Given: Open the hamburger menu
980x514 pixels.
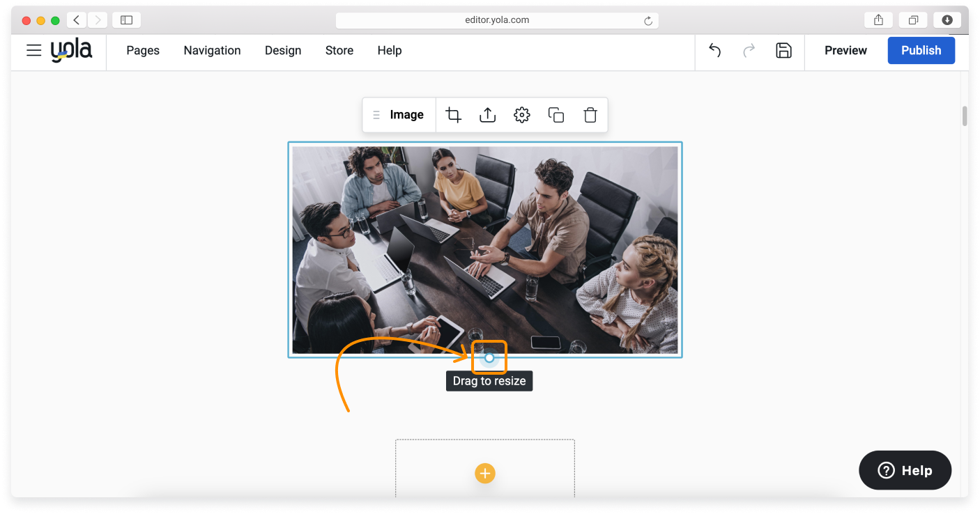Looking at the screenshot, I should click(x=33, y=50).
